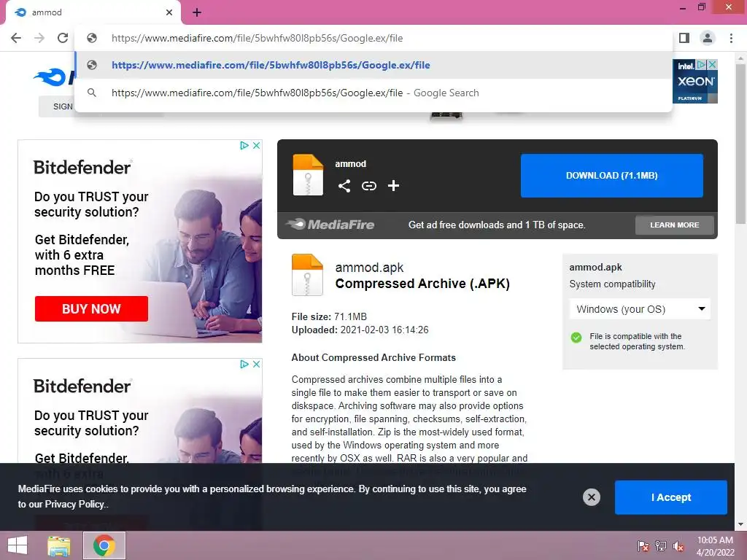Open the network icon in the system tray
The height and width of the screenshot is (560, 747).
[661, 546]
